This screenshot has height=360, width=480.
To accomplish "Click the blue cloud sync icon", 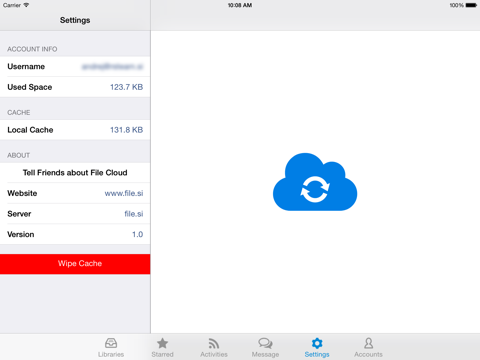I will (x=315, y=182).
